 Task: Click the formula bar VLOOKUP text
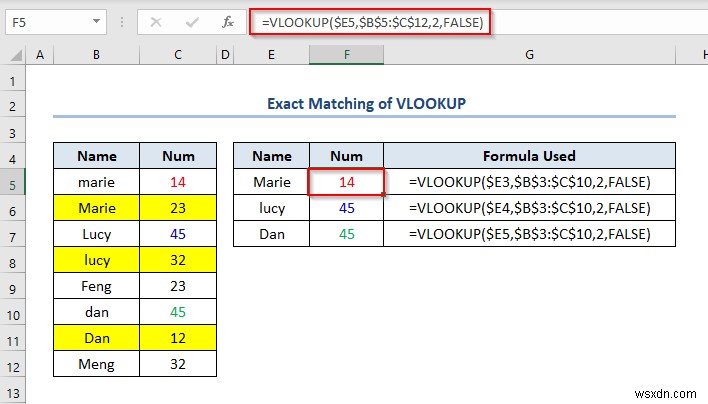pyautogui.click(x=373, y=22)
